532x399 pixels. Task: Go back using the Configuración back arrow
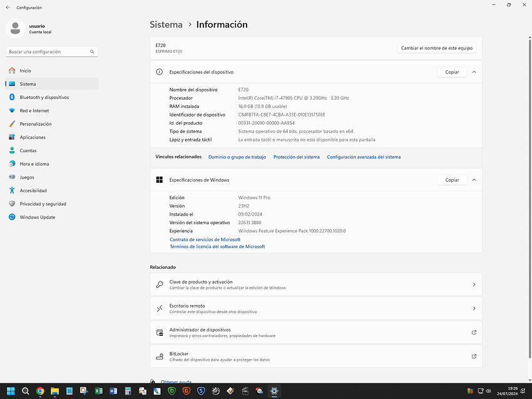(x=8, y=8)
